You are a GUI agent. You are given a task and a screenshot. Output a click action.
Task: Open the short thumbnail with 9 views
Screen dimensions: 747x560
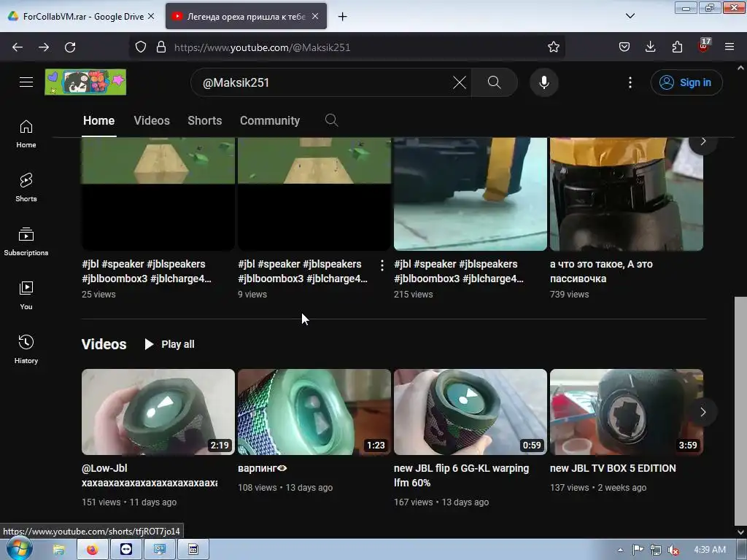(x=314, y=194)
